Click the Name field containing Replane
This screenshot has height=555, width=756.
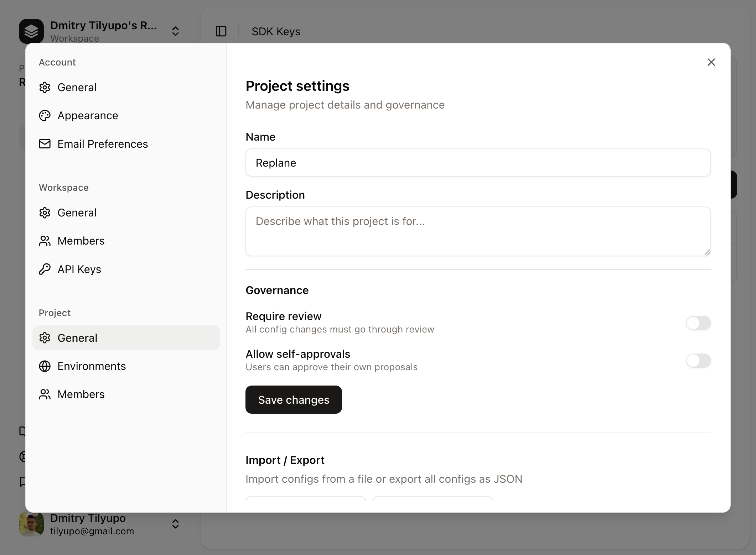point(477,163)
